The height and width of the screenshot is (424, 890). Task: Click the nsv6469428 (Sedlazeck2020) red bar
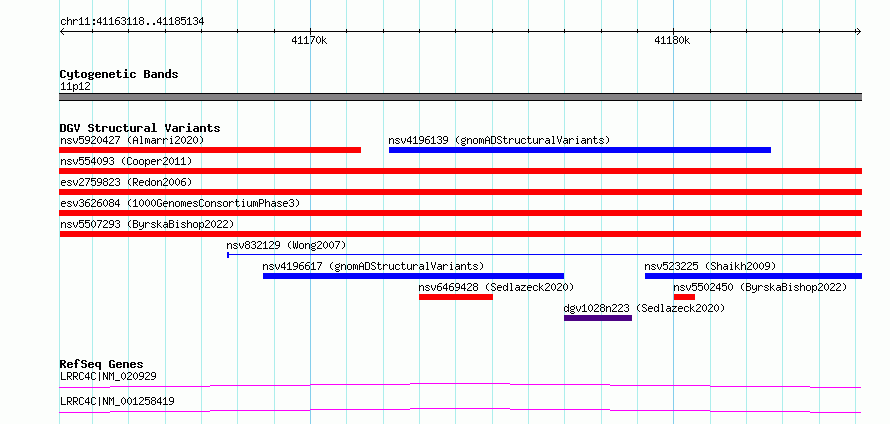456,297
